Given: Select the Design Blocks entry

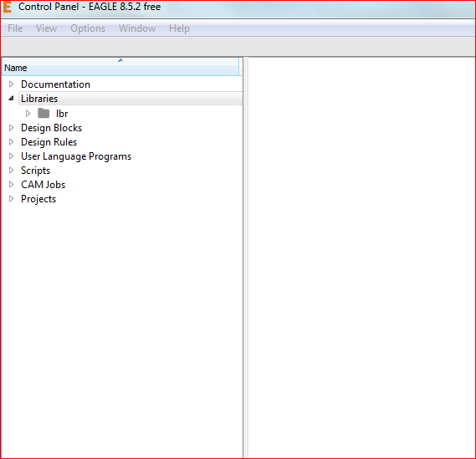Looking at the screenshot, I should point(51,128).
